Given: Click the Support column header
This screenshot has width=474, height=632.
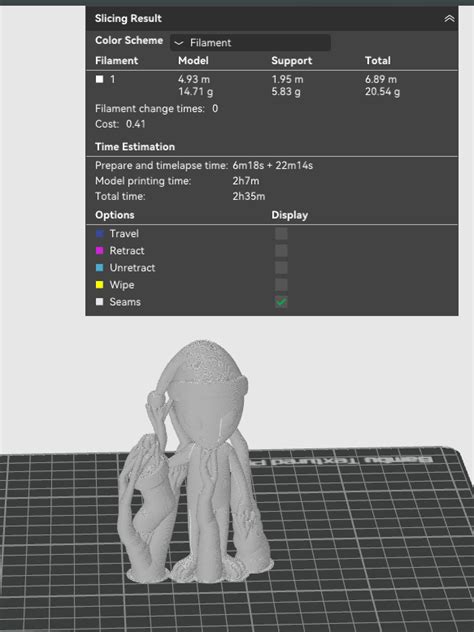Looking at the screenshot, I should tap(291, 60).
